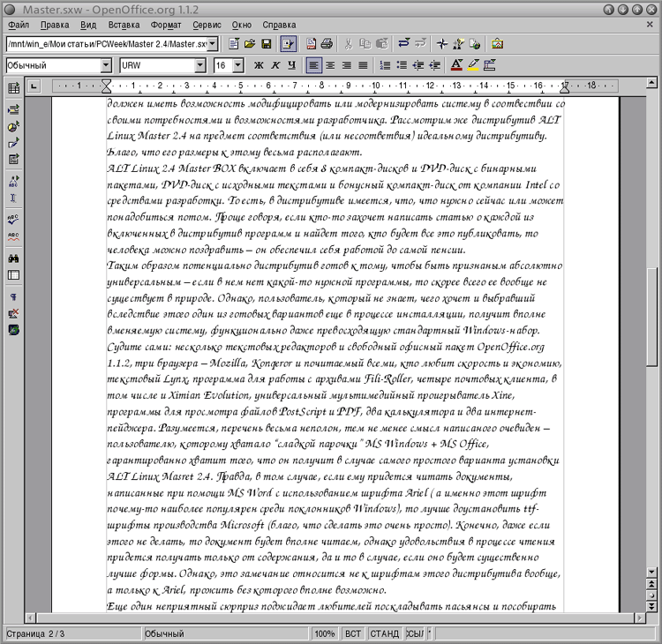The height and width of the screenshot is (644, 662).
Task: Create a new document
Action: 234,43
